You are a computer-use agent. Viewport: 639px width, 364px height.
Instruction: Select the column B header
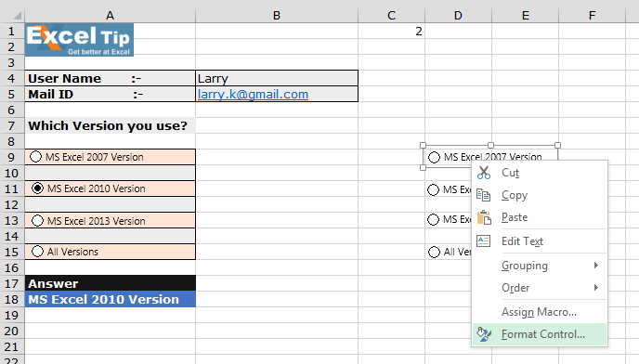click(x=277, y=16)
